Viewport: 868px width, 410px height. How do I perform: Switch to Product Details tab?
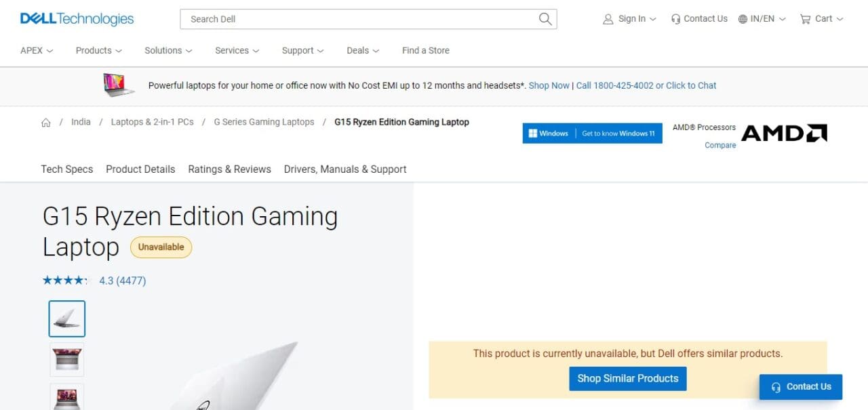pyautogui.click(x=140, y=169)
